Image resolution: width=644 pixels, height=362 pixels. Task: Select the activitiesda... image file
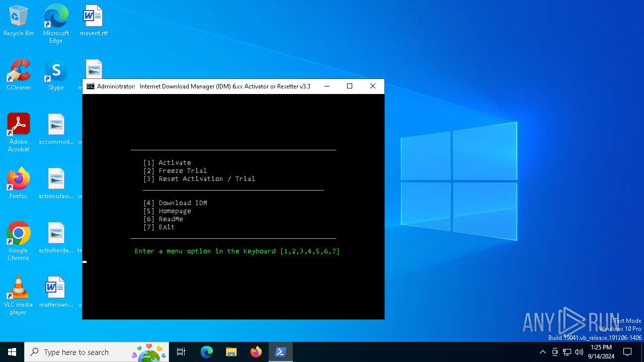click(x=56, y=238)
